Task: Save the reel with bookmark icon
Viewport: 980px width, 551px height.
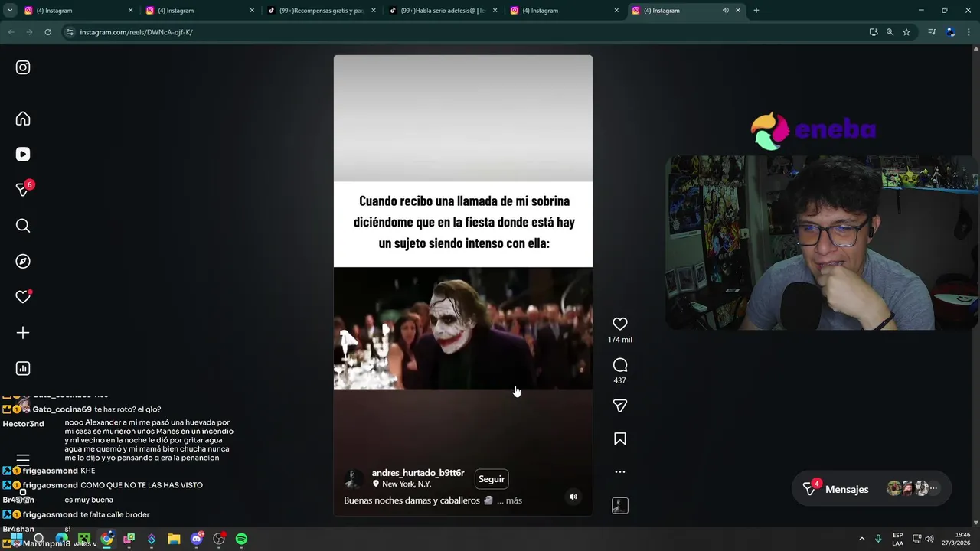Action: click(x=620, y=439)
